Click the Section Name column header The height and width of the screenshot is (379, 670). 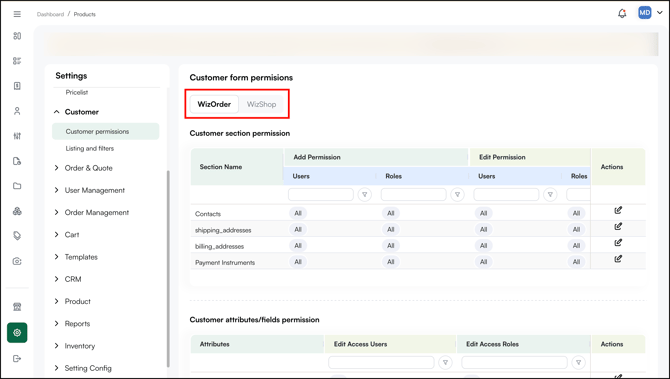(237, 167)
